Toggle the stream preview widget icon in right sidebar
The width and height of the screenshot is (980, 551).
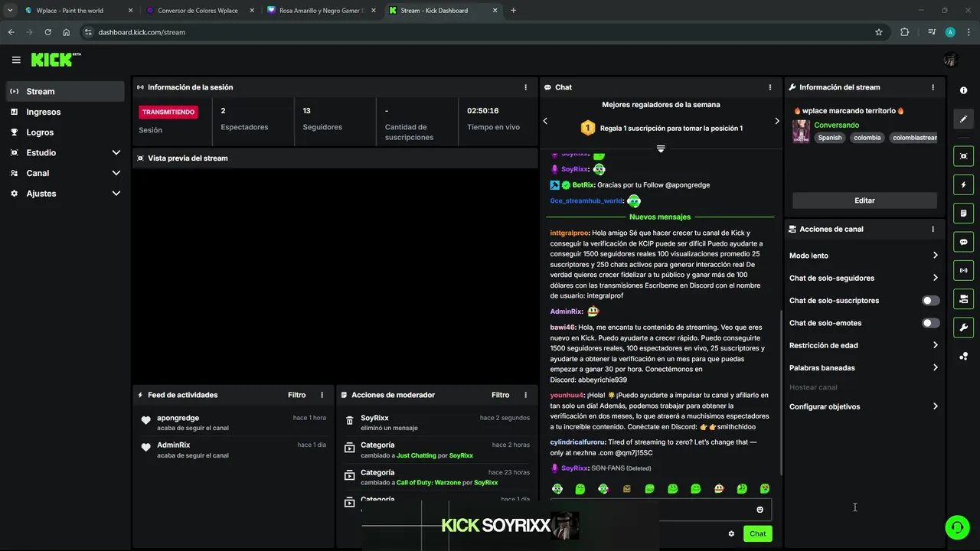tap(963, 156)
